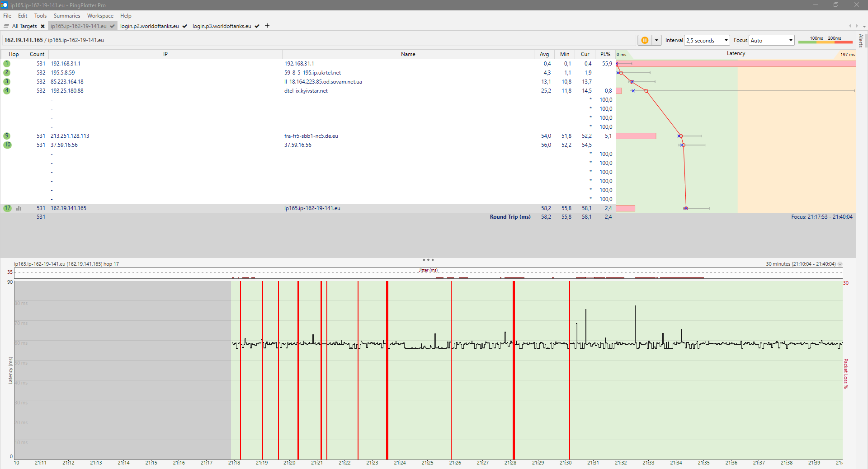Expand the 30 minutes timeline range chevron

tap(840, 264)
